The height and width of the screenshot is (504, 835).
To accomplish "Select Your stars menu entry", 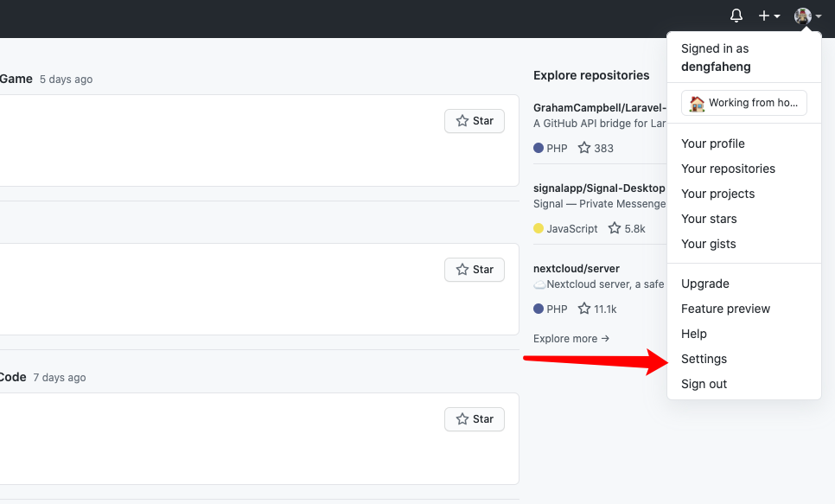I will click(x=709, y=219).
